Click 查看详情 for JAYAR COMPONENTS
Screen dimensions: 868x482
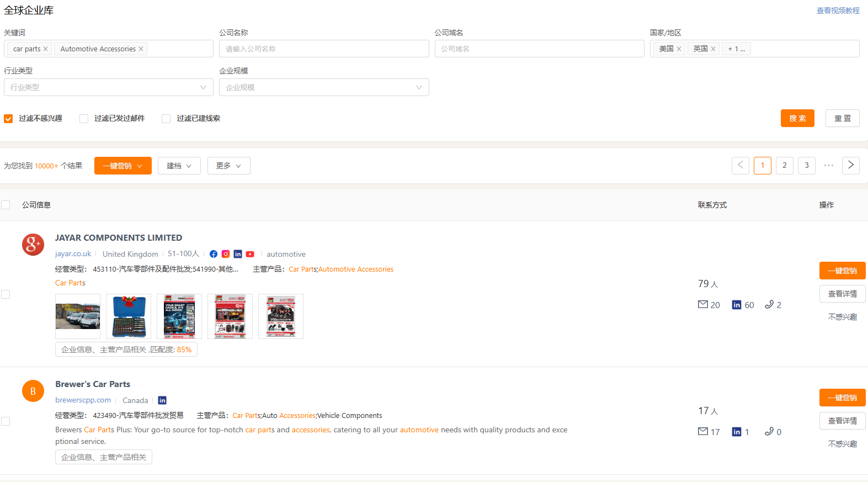point(843,294)
